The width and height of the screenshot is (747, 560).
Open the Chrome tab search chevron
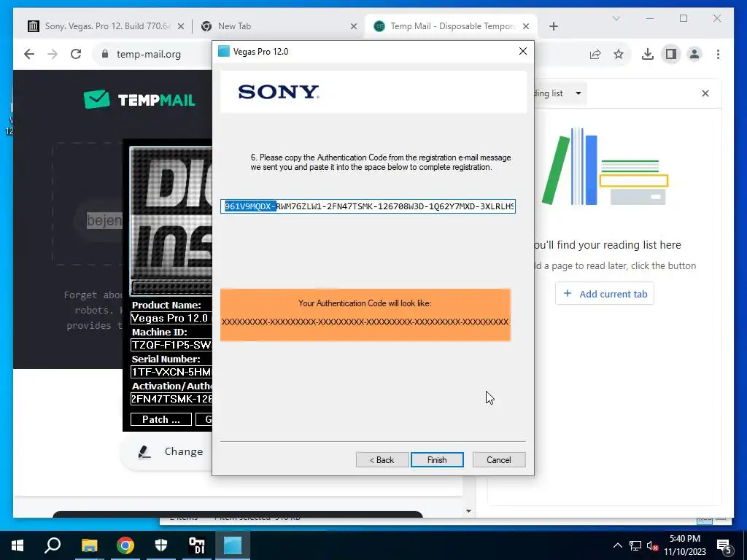pyautogui.click(x=616, y=18)
